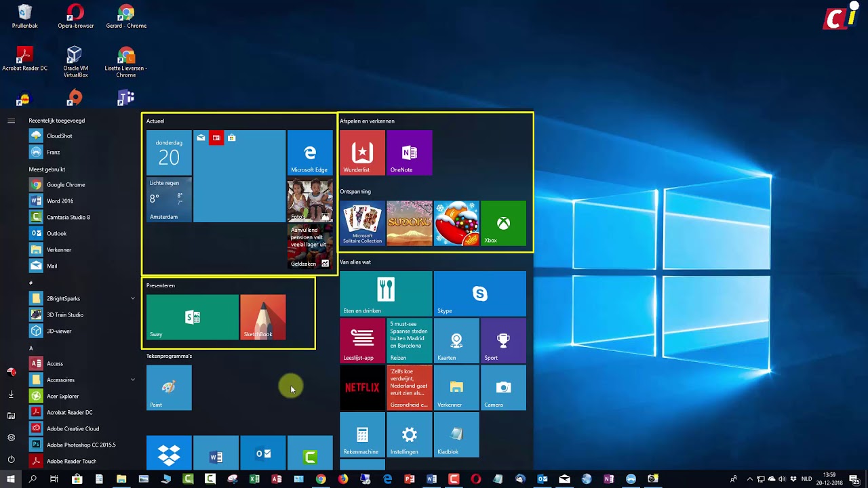
Task: Open Oracle VM VirtualBox desktop shortcut
Action: [x=75, y=62]
